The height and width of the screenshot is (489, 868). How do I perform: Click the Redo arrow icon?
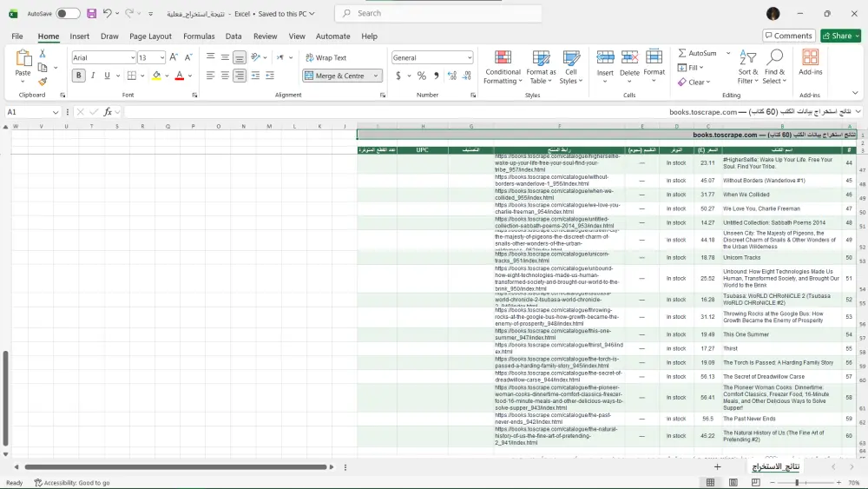(129, 13)
